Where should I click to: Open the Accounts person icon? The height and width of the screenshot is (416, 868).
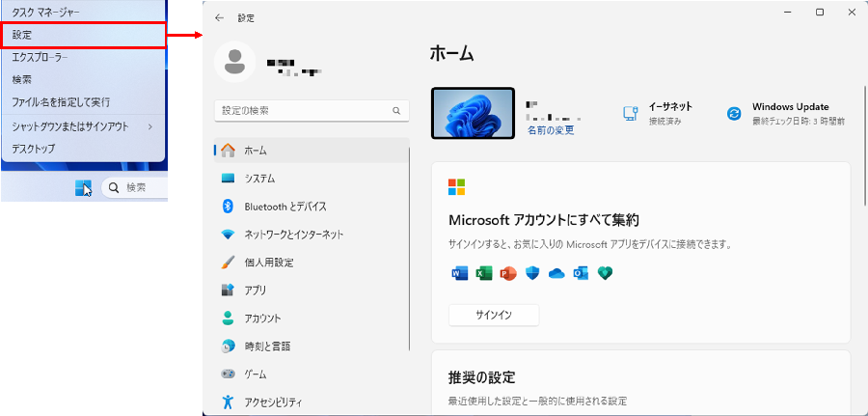point(228,318)
